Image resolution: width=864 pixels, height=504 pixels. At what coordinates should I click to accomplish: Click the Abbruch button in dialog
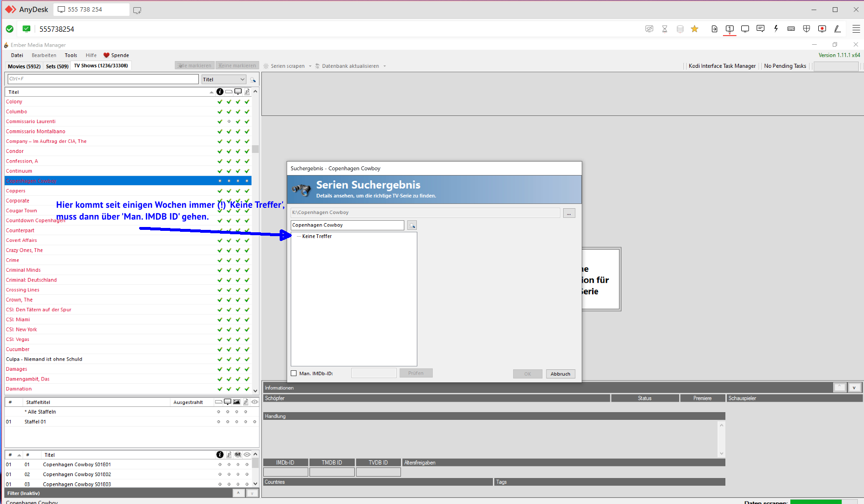(x=560, y=374)
